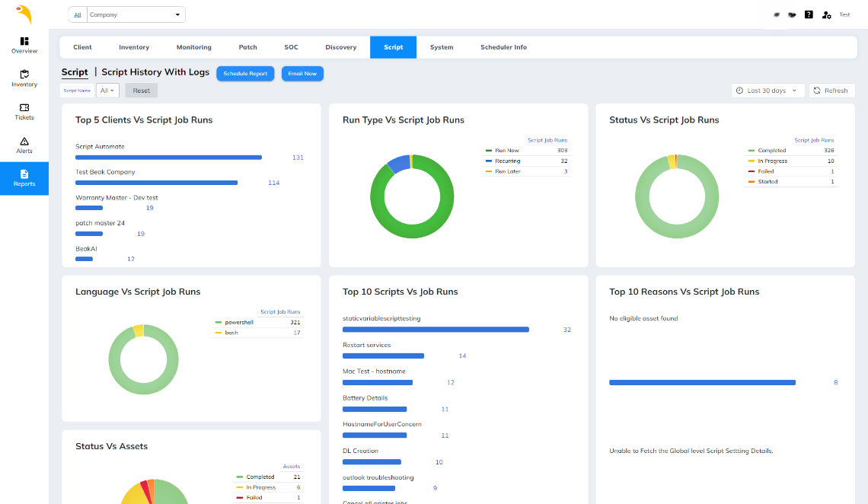Click the Recurring legend swatch in Run Type chart
Image resolution: width=868 pixels, height=504 pixels.
489,161
